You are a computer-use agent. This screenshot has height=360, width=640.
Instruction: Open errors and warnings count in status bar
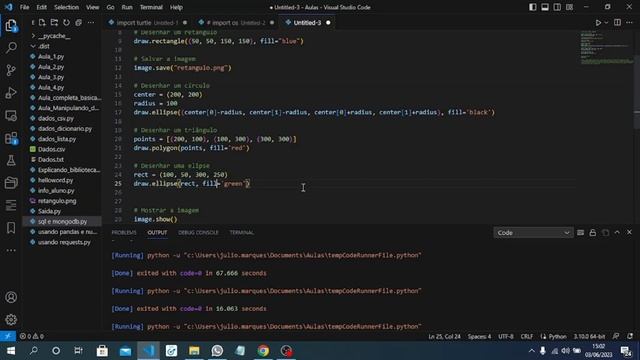point(32,336)
